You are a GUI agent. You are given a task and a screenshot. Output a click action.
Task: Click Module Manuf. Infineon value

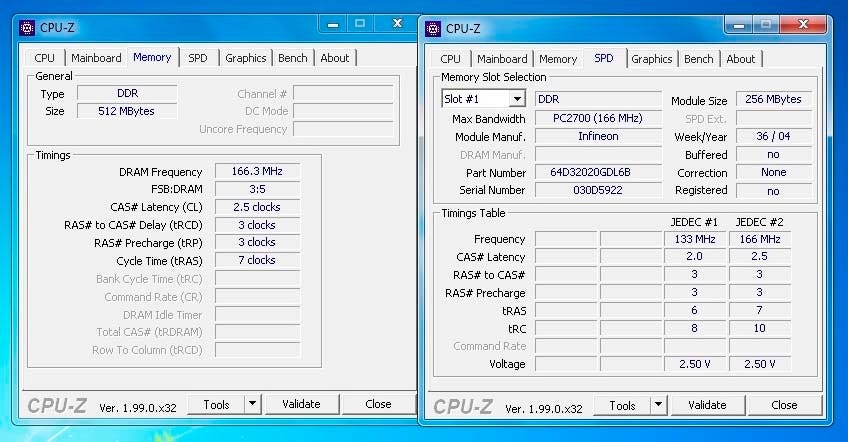tap(598, 136)
